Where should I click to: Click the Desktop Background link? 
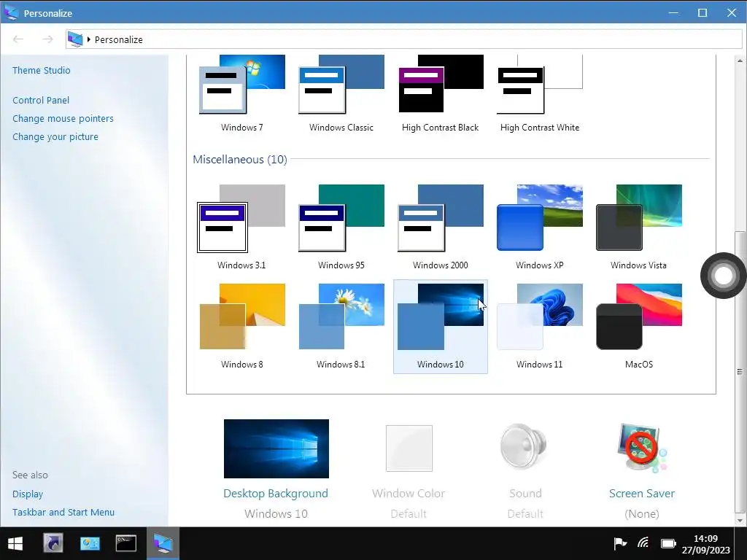coord(276,494)
